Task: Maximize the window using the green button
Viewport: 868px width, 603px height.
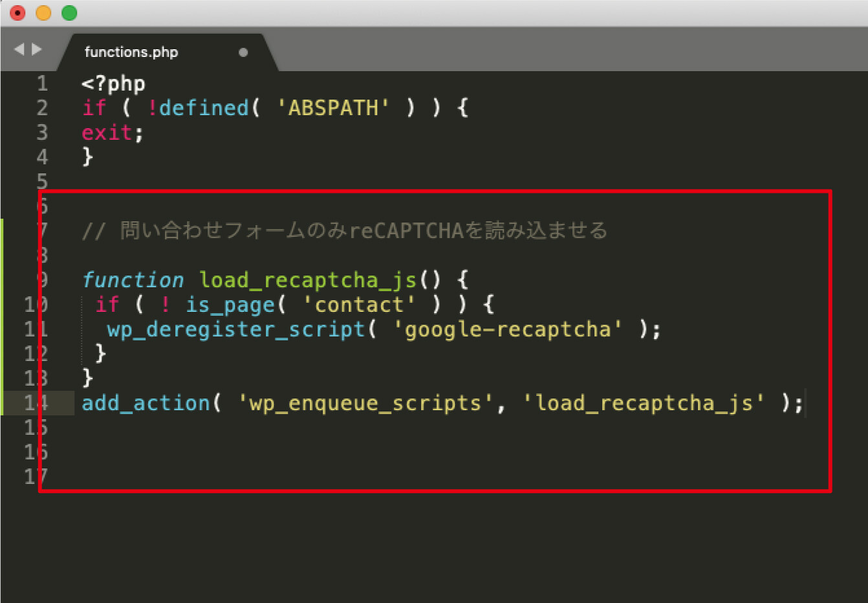Action: pyautogui.click(x=69, y=12)
